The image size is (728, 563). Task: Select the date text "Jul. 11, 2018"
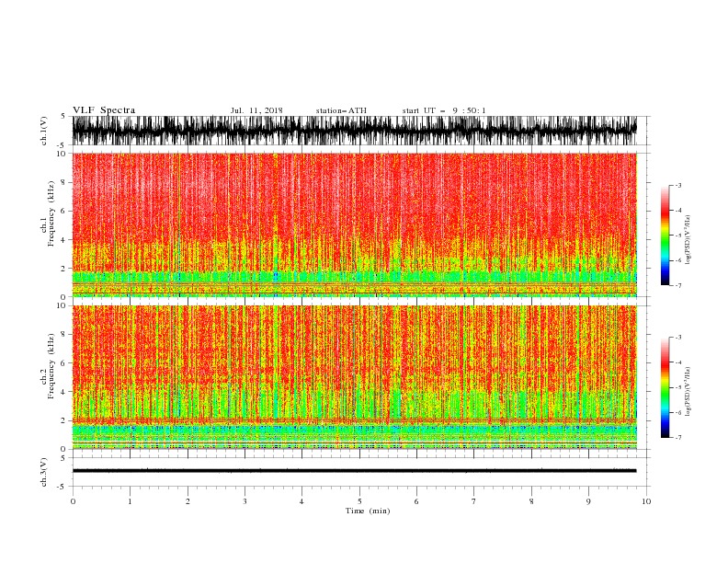click(x=256, y=110)
